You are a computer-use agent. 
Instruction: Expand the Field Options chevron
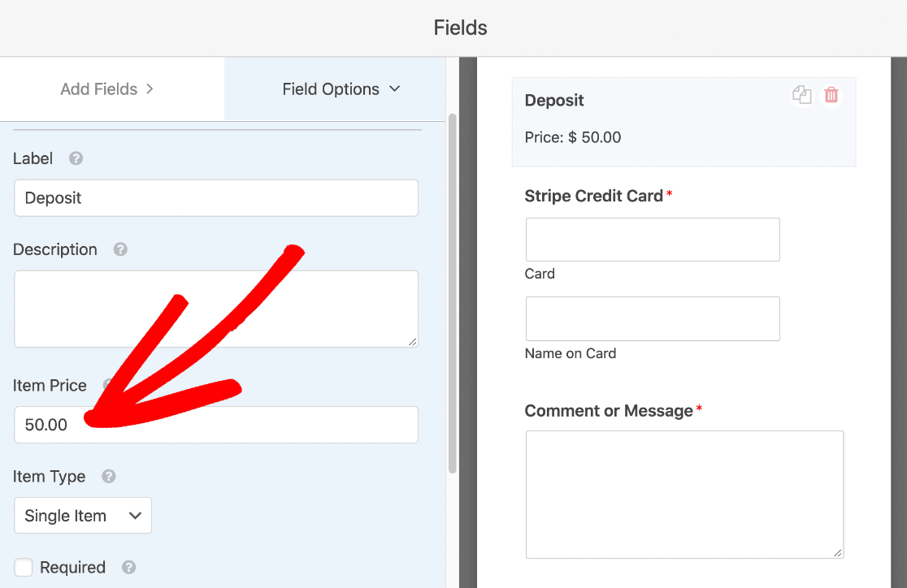pyautogui.click(x=394, y=89)
